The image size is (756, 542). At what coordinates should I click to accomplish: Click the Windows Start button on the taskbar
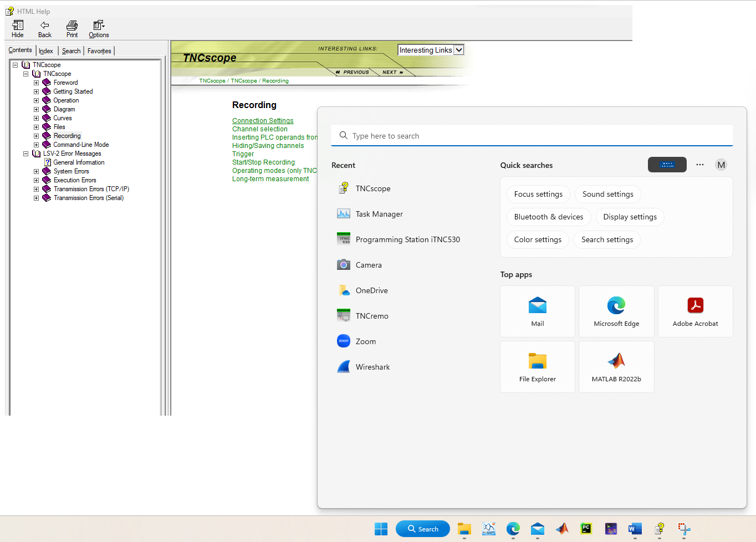click(x=381, y=529)
